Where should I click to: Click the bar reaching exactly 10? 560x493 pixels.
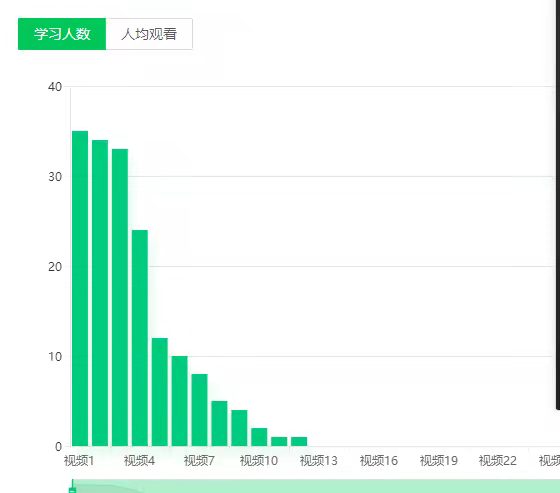180,401
